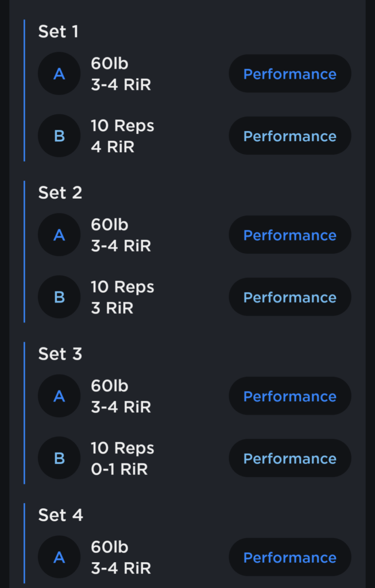The image size is (375, 588).
Task: Tap the B circle icon in Set 1
Action: pos(59,136)
